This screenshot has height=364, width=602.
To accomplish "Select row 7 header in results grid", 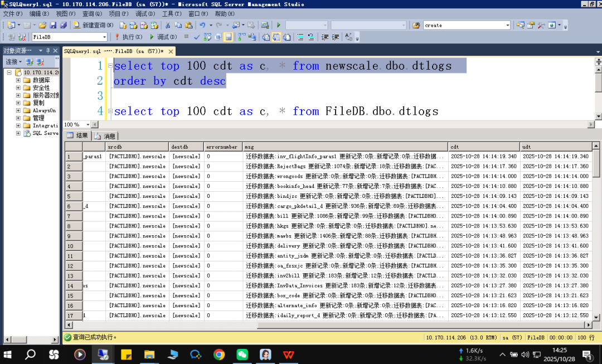I will point(74,216).
